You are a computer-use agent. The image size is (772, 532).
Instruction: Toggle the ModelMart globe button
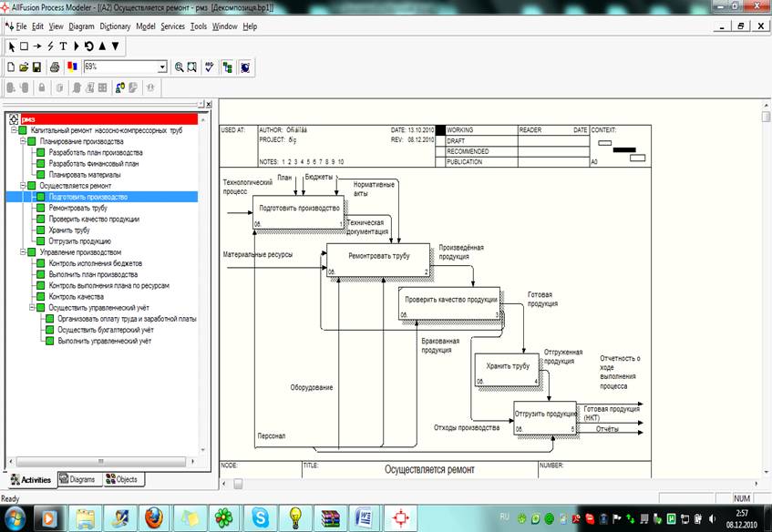246,67
